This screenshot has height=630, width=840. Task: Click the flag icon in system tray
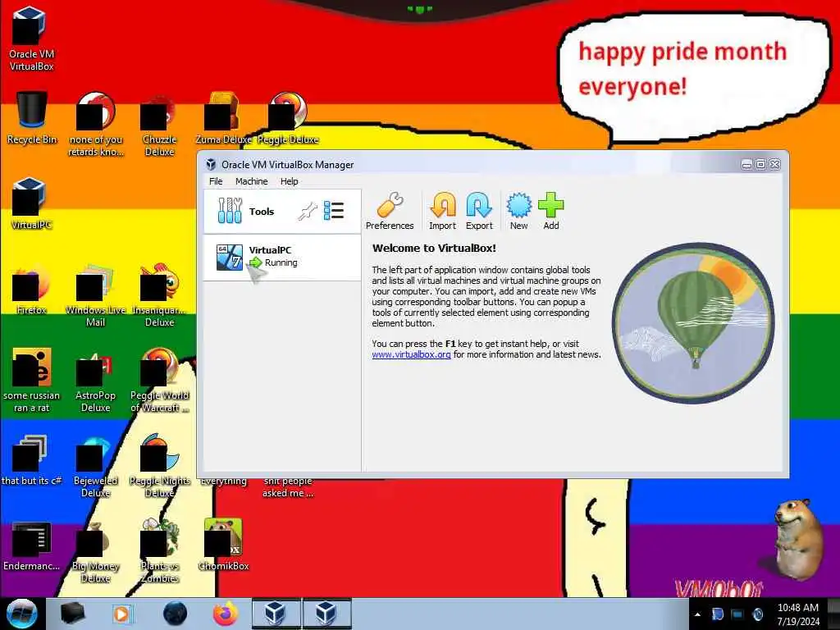pyautogui.click(x=718, y=614)
